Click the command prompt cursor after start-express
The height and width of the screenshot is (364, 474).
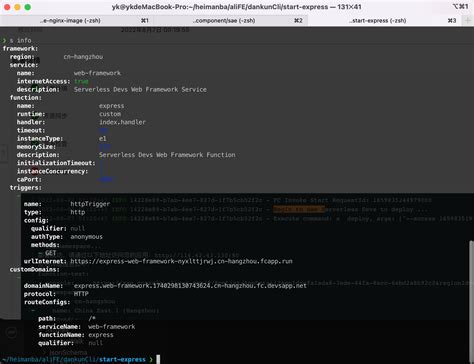(158, 359)
